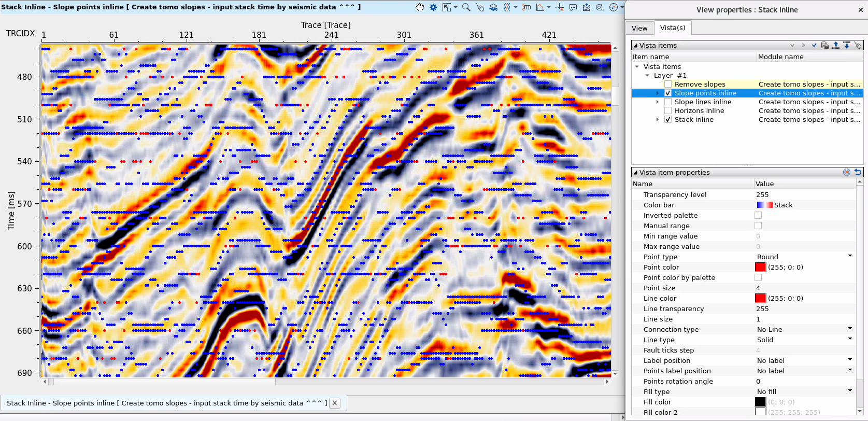The height and width of the screenshot is (421, 868).
Task: Click the move item up arrow icon
Action: tap(836, 46)
